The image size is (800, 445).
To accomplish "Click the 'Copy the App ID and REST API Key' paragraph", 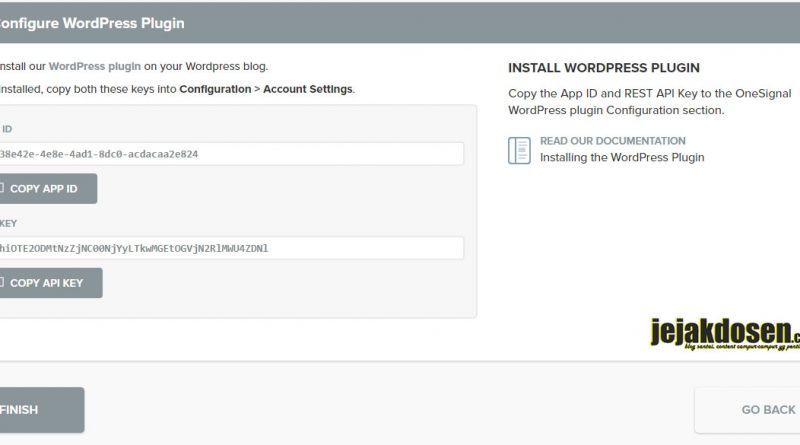I will (649, 102).
